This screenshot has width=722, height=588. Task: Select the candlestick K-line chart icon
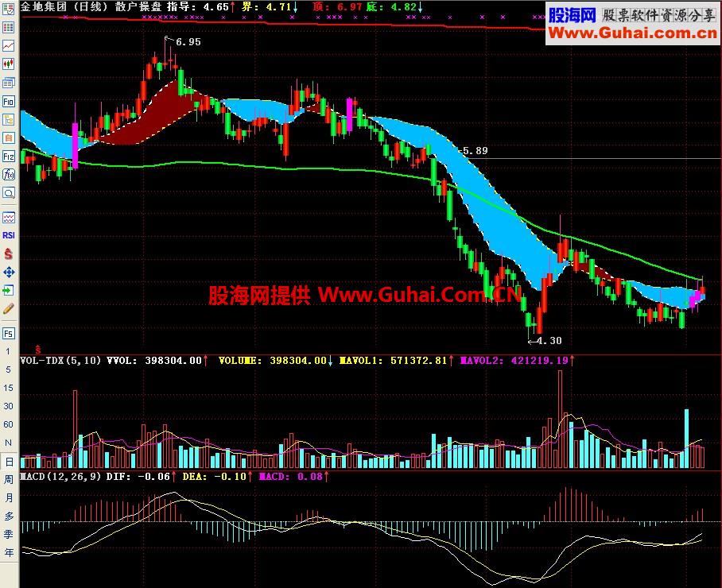[8, 64]
